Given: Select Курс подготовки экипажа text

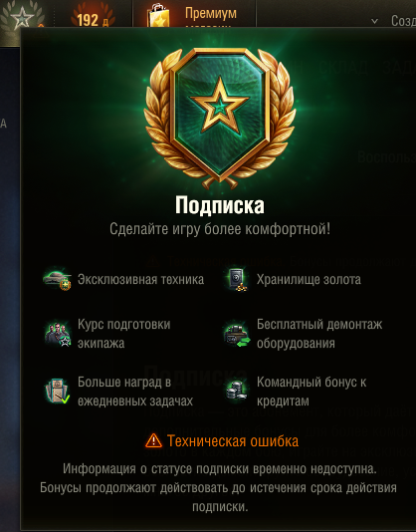Looking at the screenshot, I should pyautogui.click(x=124, y=334).
